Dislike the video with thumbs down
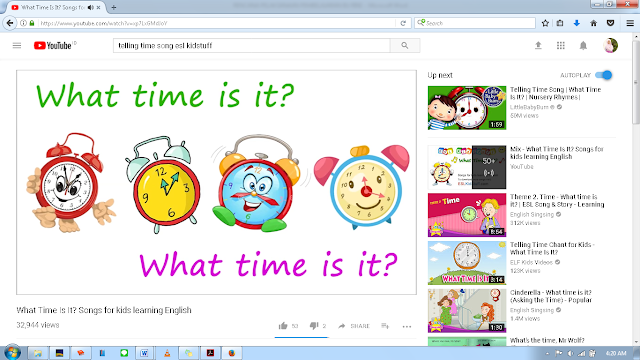Screen dimensions: 640x360 click(x=313, y=326)
